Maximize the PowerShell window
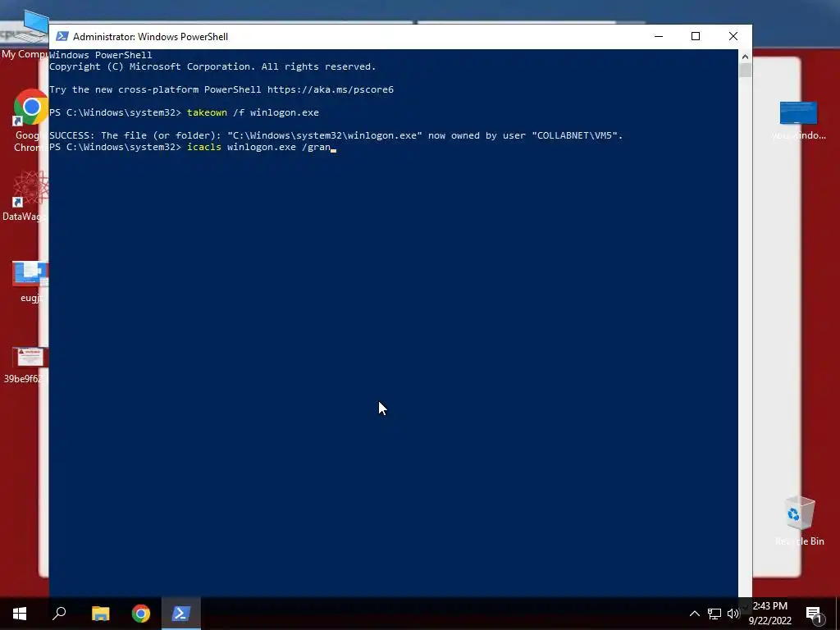Viewport: 840px width, 630px height. click(x=696, y=36)
